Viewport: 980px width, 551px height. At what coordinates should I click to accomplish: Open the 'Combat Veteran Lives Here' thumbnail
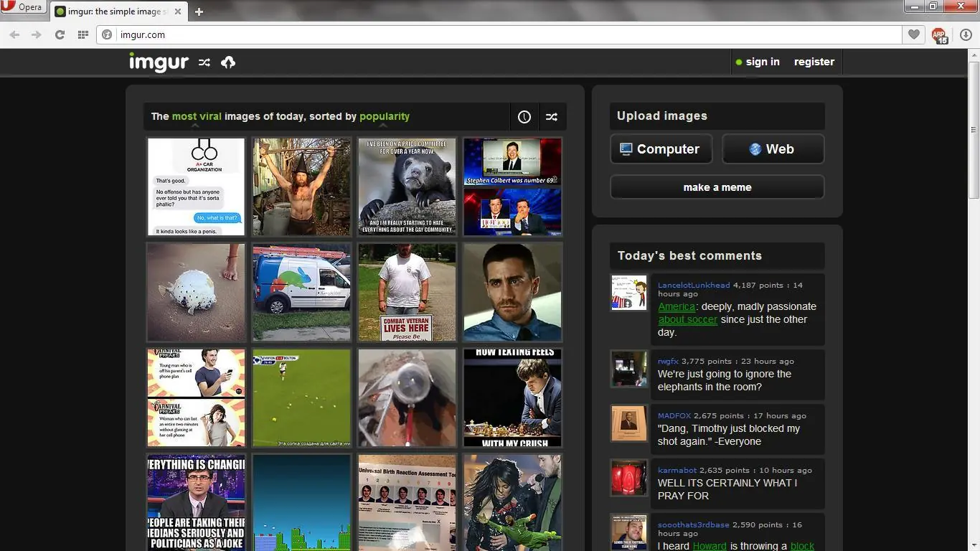(x=407, y=293)
